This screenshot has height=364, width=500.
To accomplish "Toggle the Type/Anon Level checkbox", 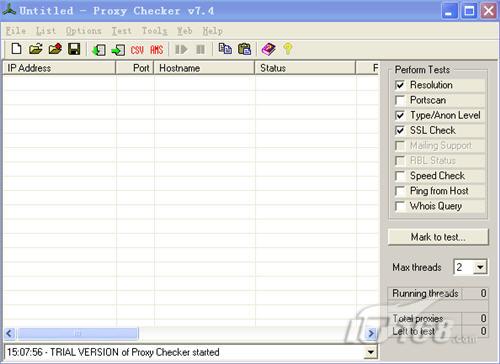I will point(400,115).
